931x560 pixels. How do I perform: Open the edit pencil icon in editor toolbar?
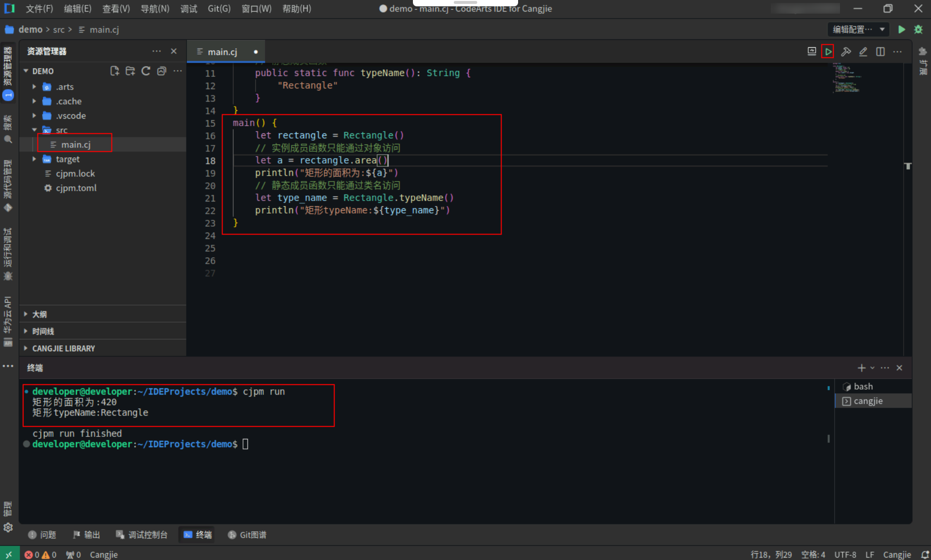click(x=863, y=52)
